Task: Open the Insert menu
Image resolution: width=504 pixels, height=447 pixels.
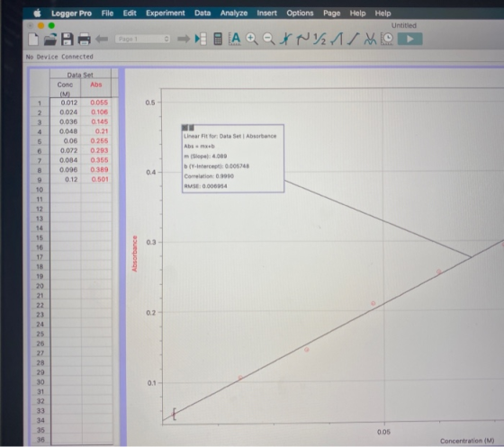Action: coord(266,13)
